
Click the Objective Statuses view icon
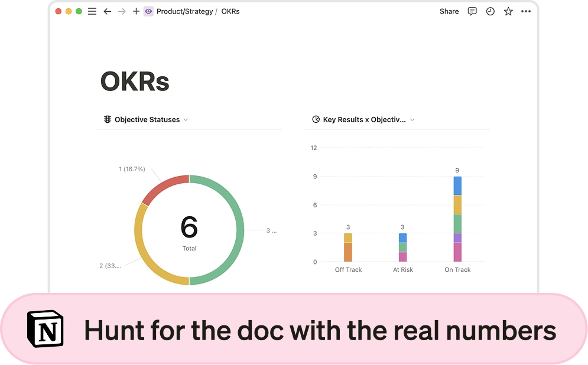click(x=107, y=119)
